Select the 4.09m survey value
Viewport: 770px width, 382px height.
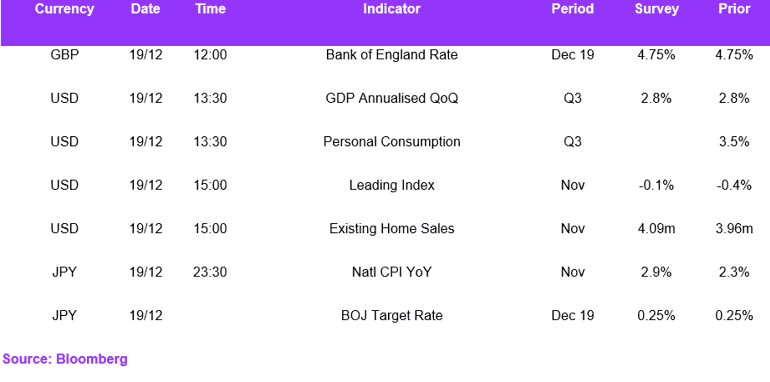tap(656, 228)
